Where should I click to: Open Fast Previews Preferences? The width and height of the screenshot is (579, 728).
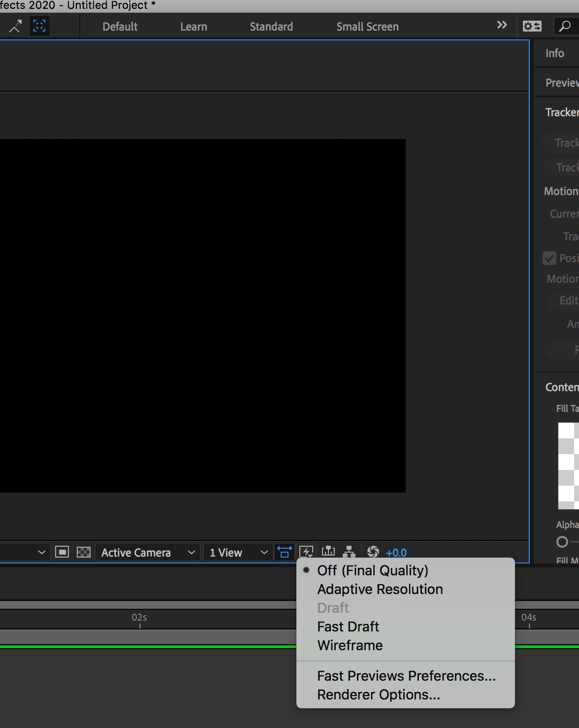pos(406,676)
